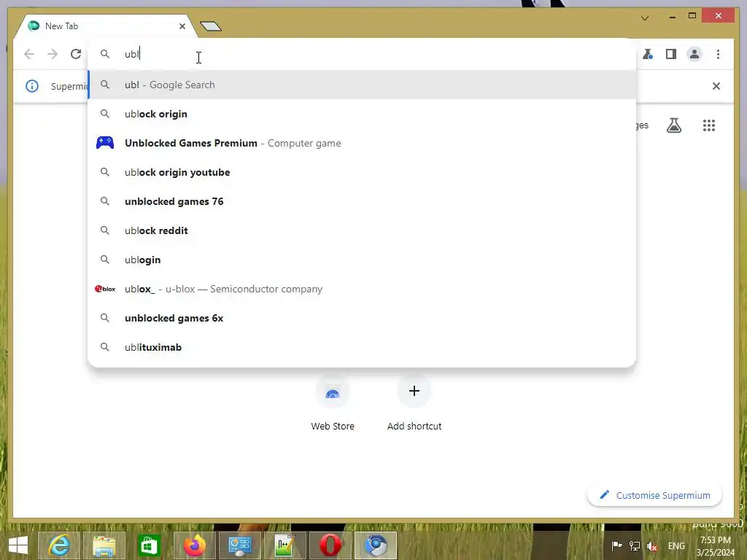Screen dimensions: 747x560
Task: Open the notepad editor taskbar icon
Action: tap(285, 545)
